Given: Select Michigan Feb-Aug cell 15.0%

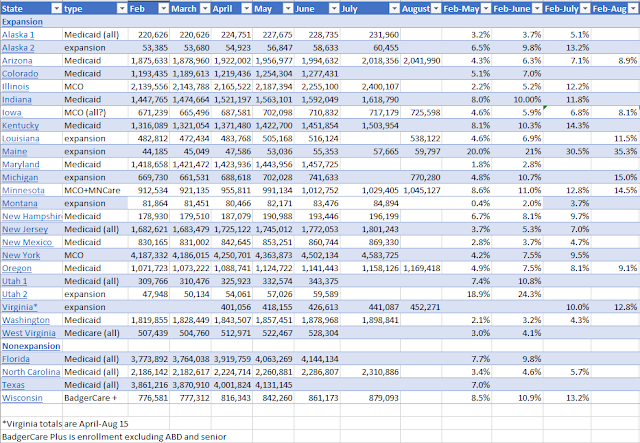Looking at the screenshot, I should 615,178.
